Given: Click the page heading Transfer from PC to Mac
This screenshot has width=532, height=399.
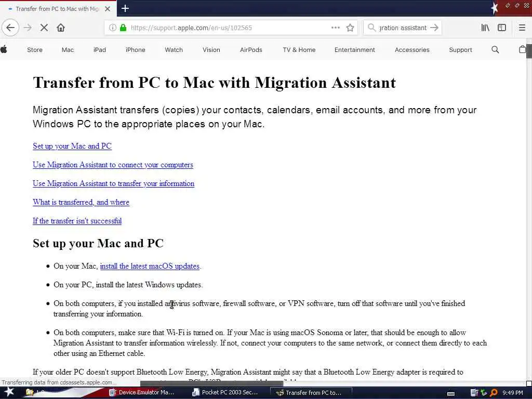Looking at the screenshot, I should (214, 83).
